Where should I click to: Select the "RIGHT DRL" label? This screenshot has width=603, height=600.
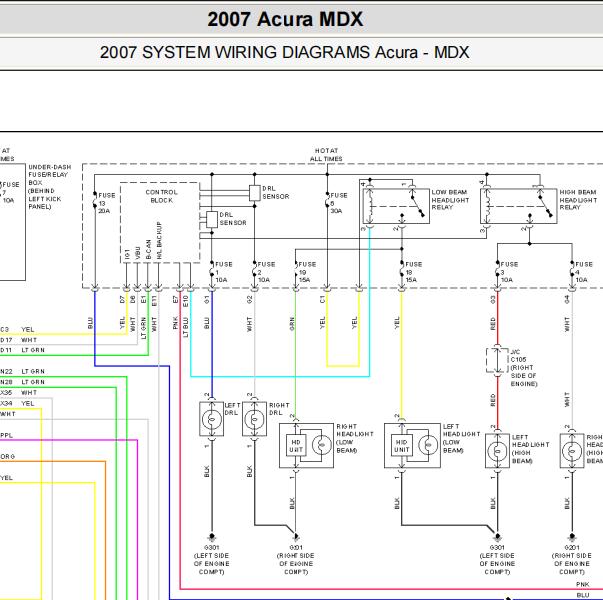279,409
